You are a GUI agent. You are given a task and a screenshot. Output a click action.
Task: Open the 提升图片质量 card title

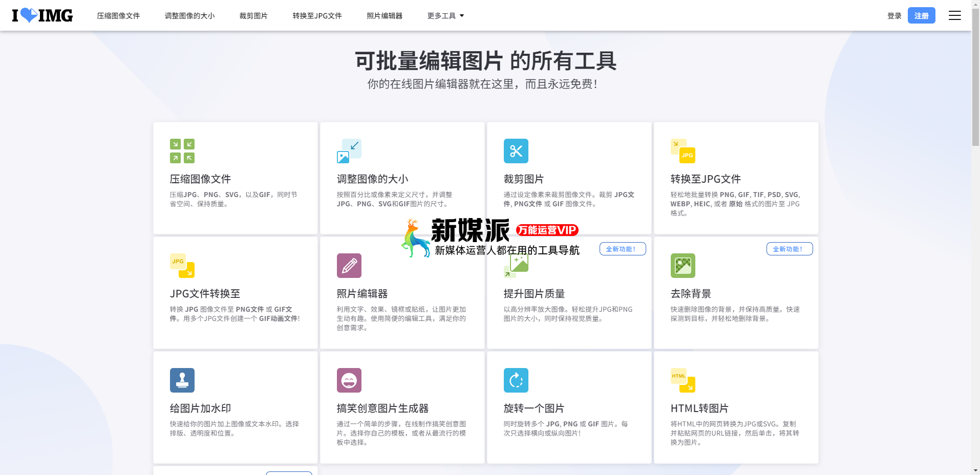pyautogui.click(x=534, y=294)
